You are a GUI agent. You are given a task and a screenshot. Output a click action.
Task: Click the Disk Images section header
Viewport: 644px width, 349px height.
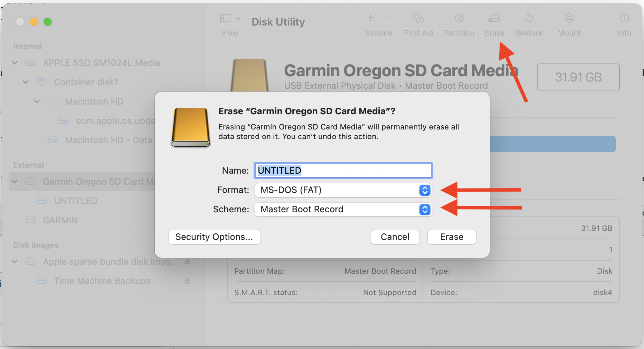pos(36,245)
